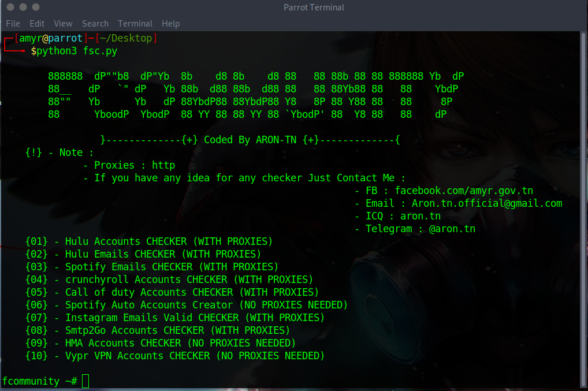Open the Terminal menu

[x=135, y=24]
